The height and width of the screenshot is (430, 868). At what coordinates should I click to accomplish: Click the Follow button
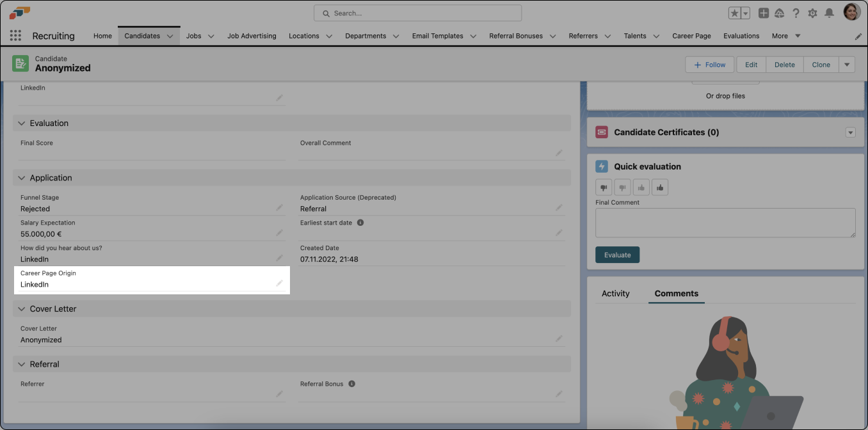point(709,64)
